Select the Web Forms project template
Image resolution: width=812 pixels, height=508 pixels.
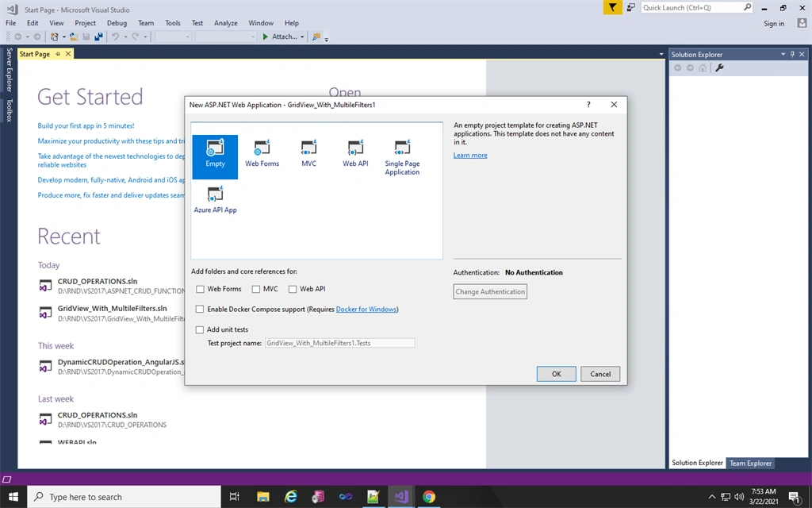(262, 153)
